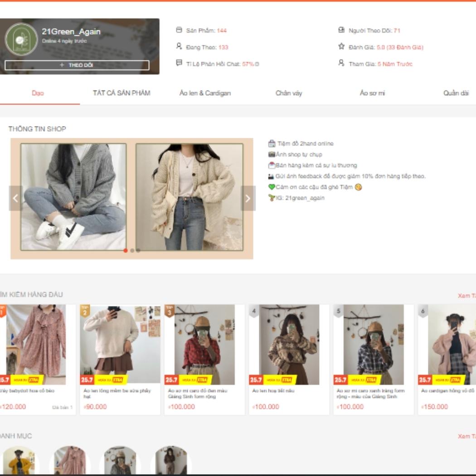Click the 120.000 price of babydoll dress

13,407
